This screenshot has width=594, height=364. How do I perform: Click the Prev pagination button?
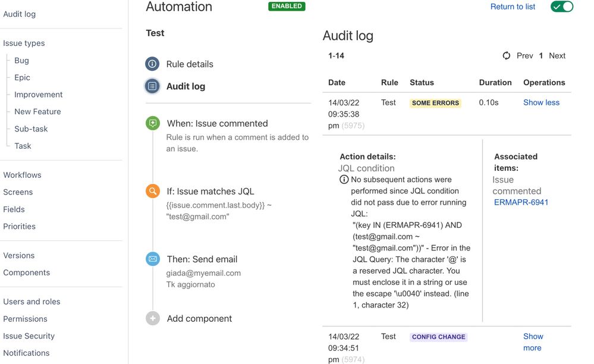pyautogui.click(x=524, y=56)
